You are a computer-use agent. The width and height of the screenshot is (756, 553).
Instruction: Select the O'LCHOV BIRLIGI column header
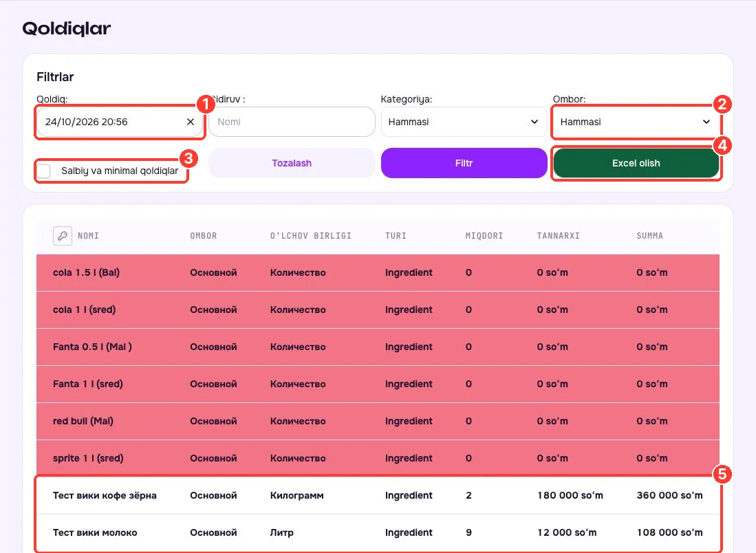point(310,236)
